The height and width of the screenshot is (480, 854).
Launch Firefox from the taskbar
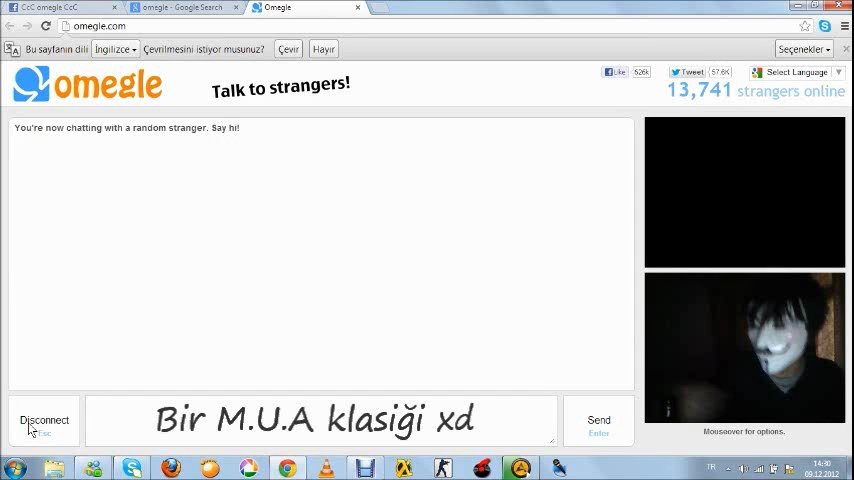click(171, 468)
